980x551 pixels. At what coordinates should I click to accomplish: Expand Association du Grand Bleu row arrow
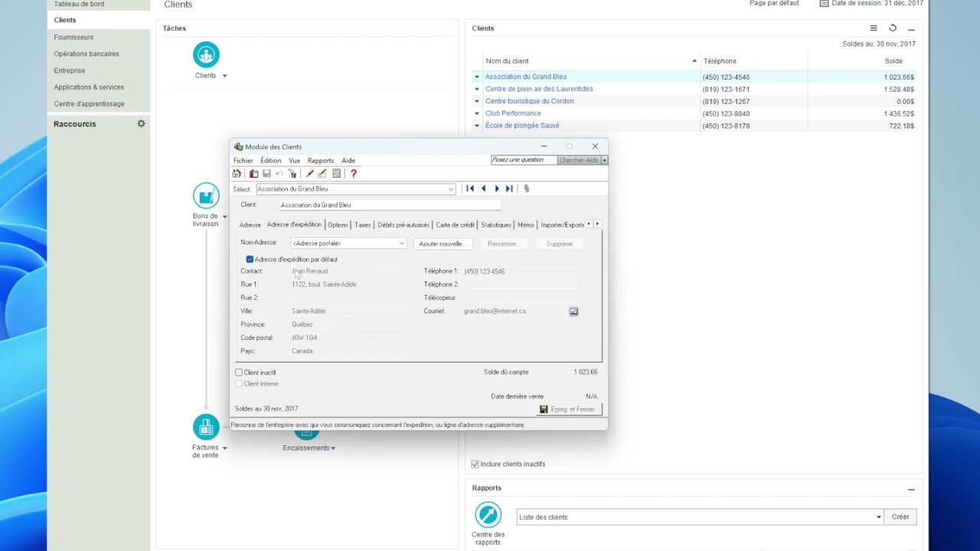point(476,77)
